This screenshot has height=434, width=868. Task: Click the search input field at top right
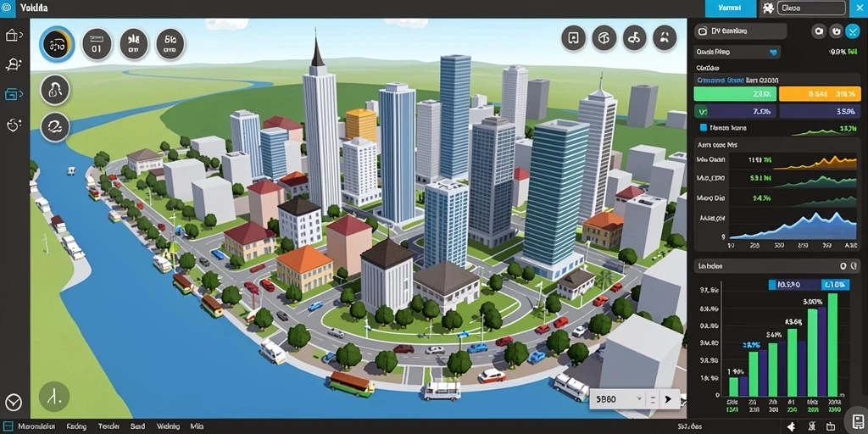click(811, 8)
